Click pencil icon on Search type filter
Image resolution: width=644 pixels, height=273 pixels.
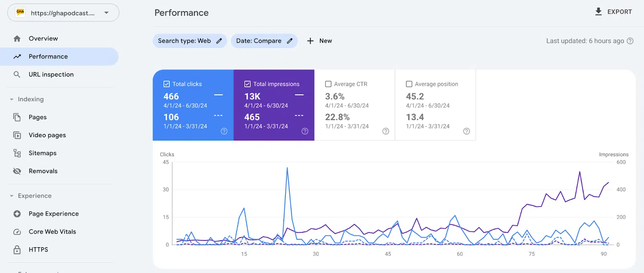(219, 41)
